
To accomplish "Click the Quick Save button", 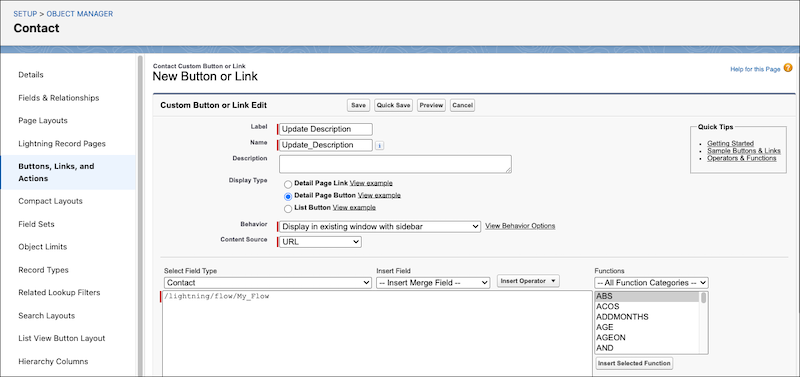I will click(x=393, y=106).
